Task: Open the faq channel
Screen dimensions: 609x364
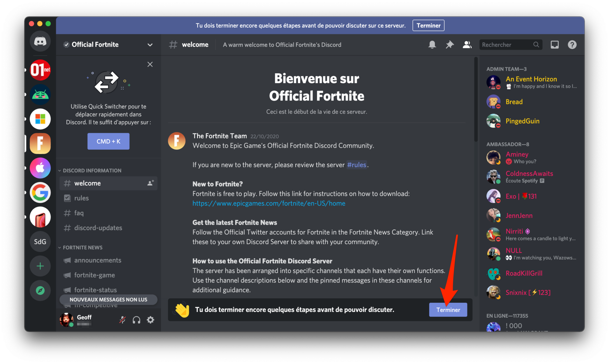Action: click(108, 213)
